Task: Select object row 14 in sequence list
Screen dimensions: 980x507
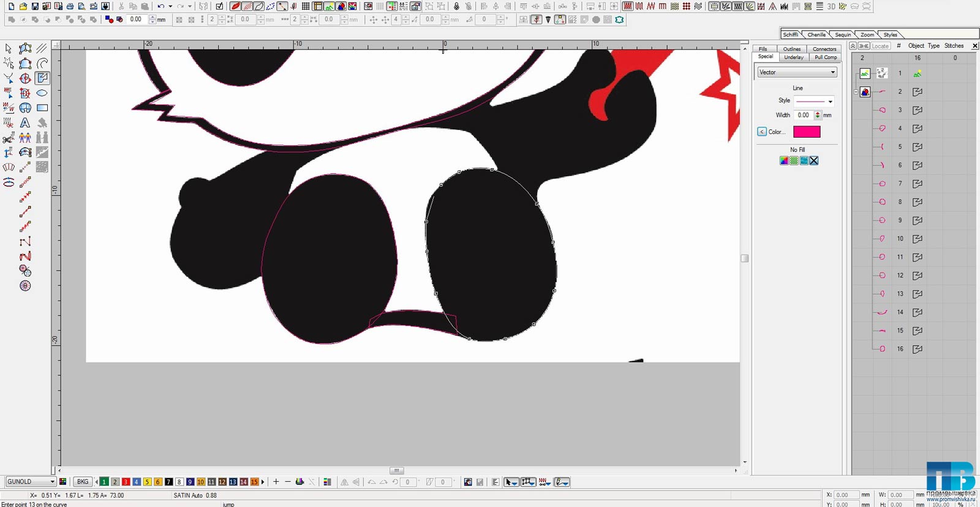Action: point(914,312)
